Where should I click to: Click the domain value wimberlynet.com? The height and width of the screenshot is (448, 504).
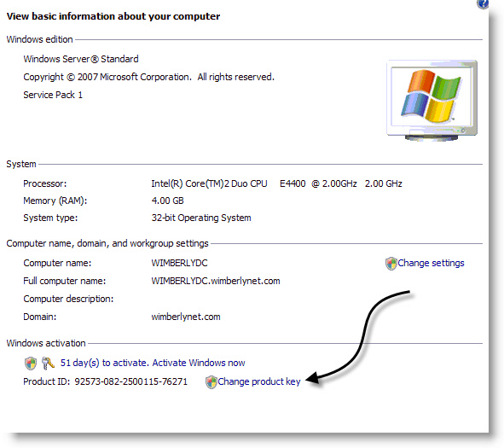pos(186,317)
